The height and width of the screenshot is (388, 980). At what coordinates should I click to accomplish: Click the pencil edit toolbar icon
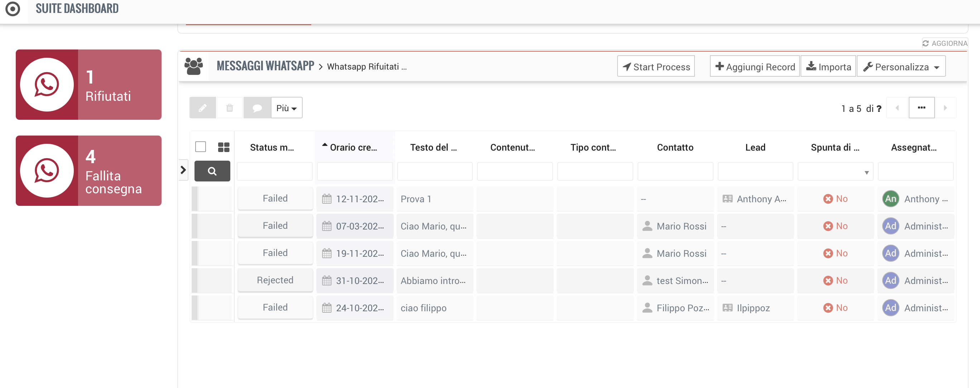click(x=203, y=108)
